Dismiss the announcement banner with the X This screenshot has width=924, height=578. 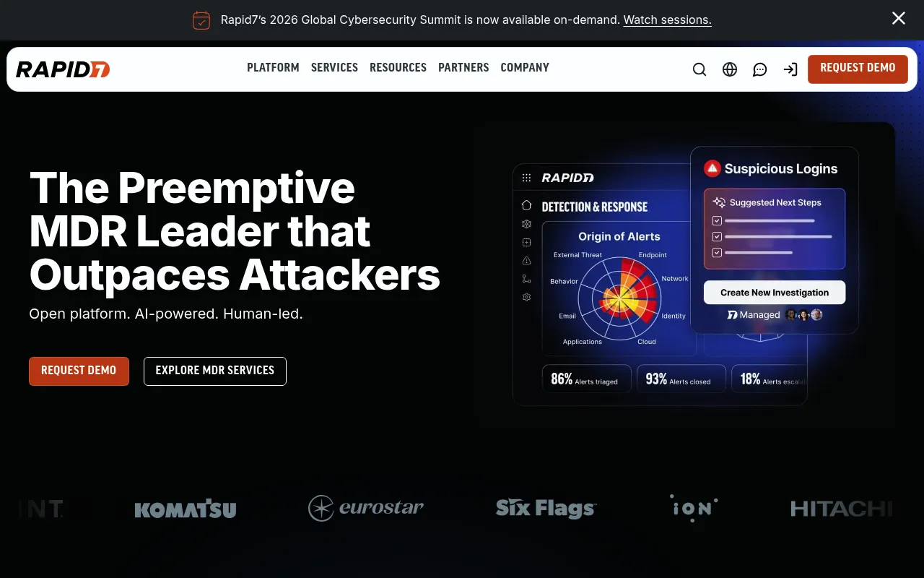click(899, 19)
